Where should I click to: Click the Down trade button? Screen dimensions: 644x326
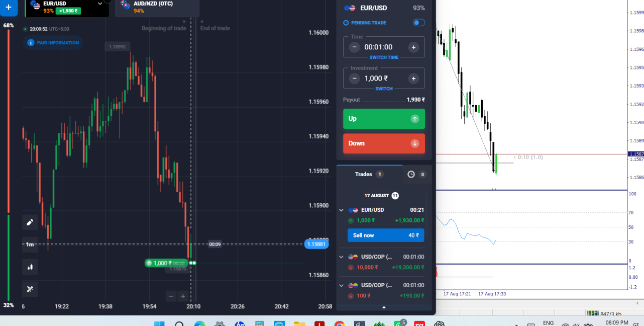click(384, 143)
